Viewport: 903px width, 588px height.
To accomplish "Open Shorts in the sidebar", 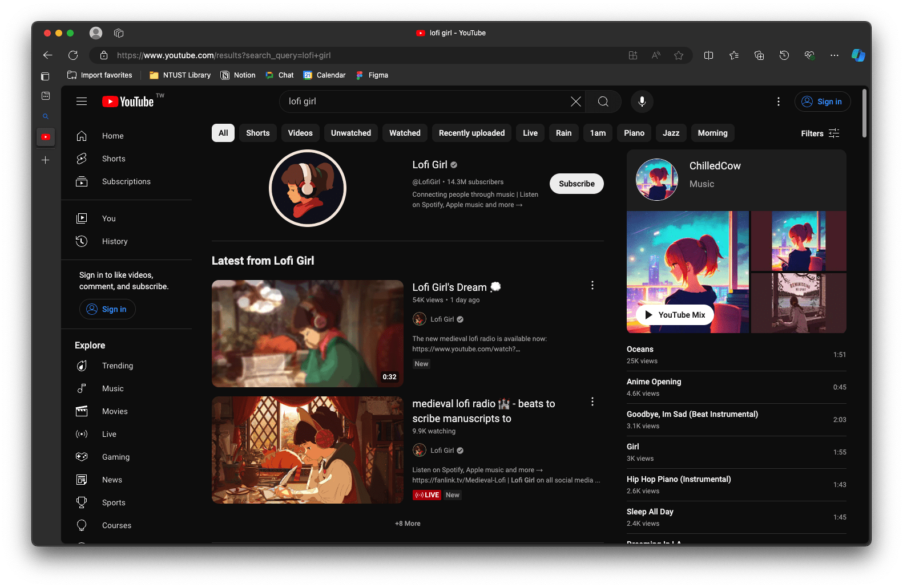I will point(126,159).
